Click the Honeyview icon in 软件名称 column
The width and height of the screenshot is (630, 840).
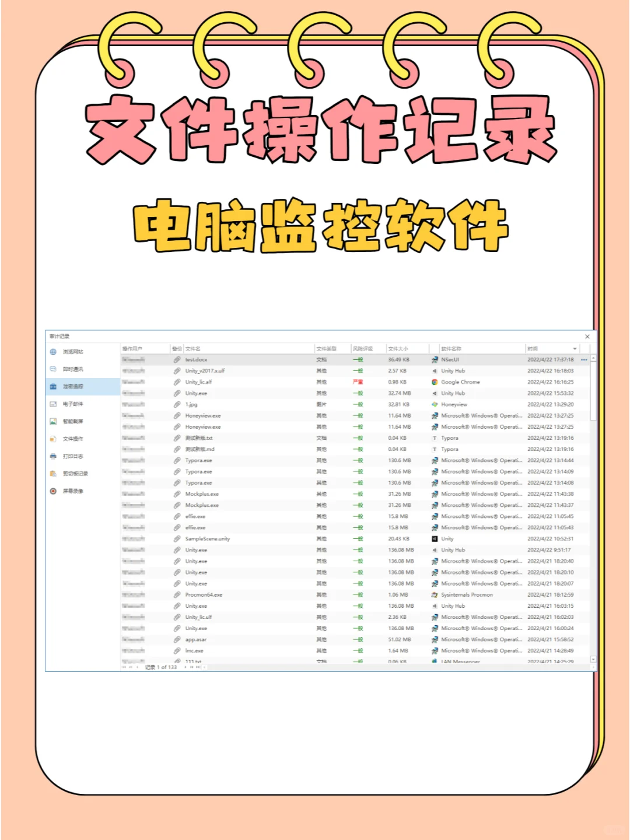(x=435, y=404)
